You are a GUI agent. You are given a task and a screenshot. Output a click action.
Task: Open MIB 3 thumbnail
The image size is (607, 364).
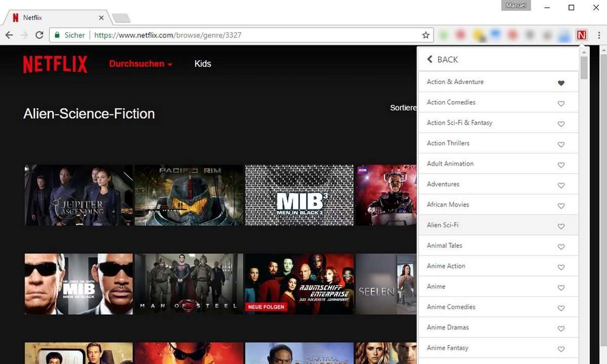(299, 195)
